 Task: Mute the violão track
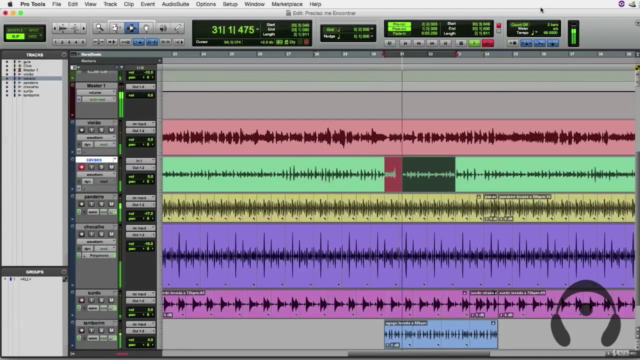pyautogui.click(x=111, y=130)
